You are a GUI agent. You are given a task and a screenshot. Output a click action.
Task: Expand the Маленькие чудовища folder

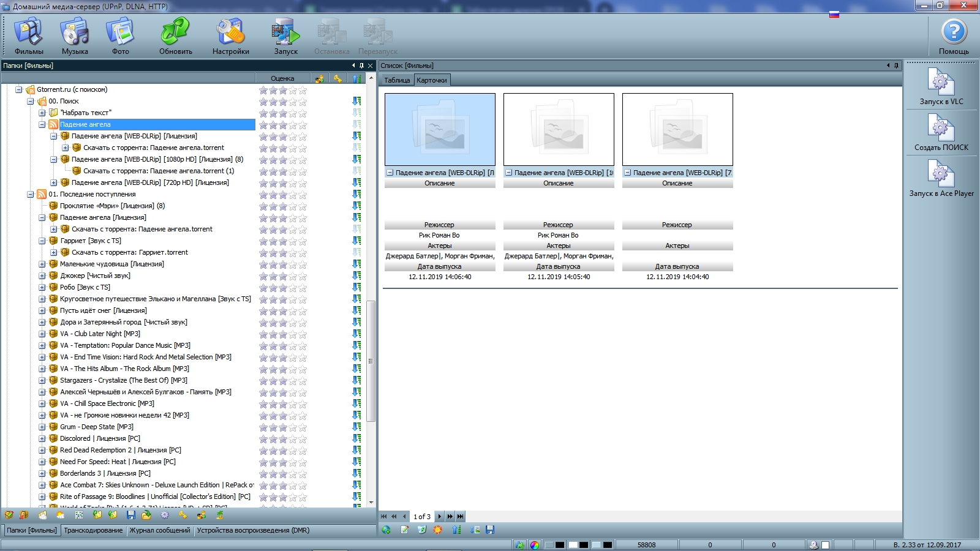[42, 264]
